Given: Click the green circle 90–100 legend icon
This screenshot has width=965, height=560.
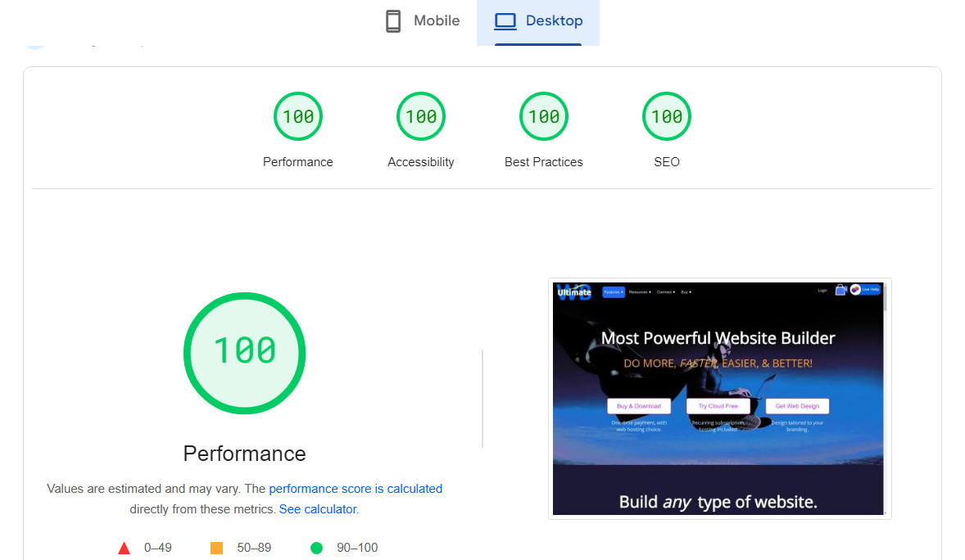Looking at the screenshot, I should (x=316, y=548).
